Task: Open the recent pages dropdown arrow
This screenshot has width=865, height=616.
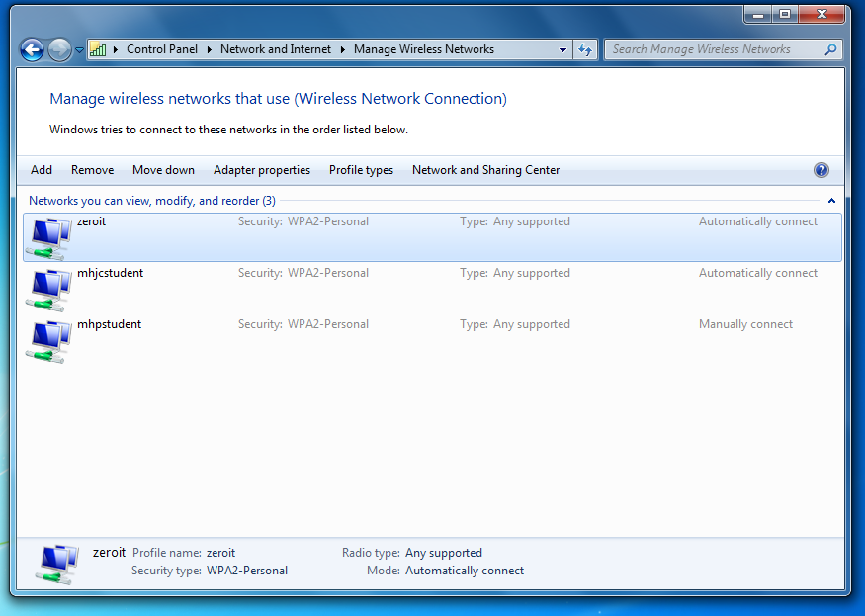Action: point(80,49)
